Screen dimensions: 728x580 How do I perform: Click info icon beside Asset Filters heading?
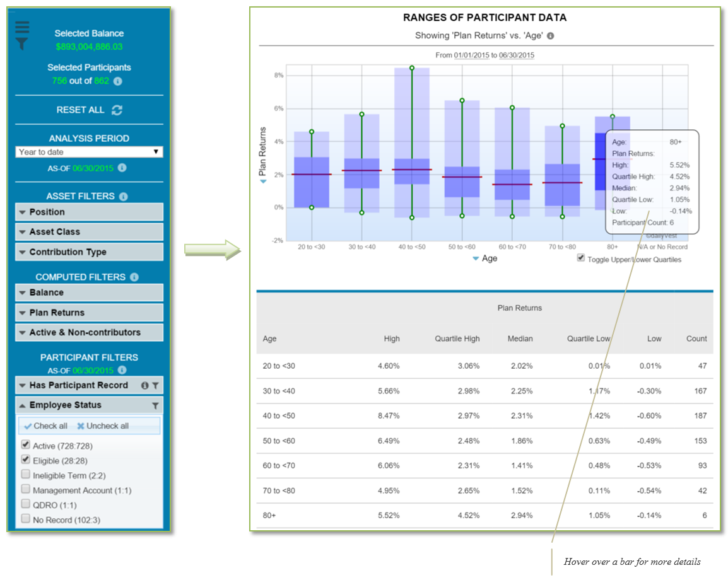click(123, 197)
